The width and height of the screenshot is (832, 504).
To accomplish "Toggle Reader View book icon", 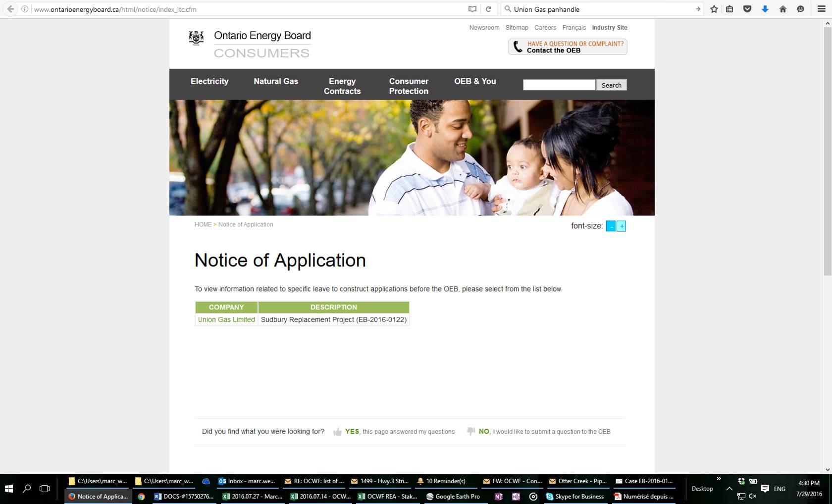I will pyautogui.click(x=472, y=9).
